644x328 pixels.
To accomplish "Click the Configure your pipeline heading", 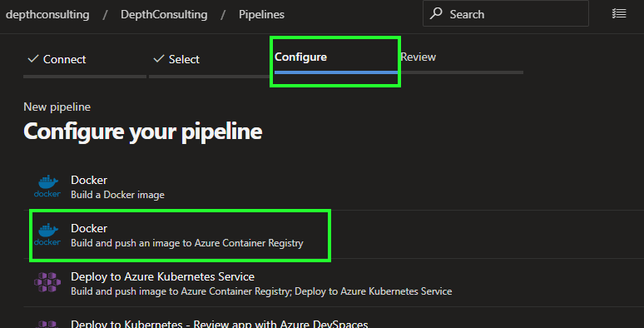I will point(142,132).
